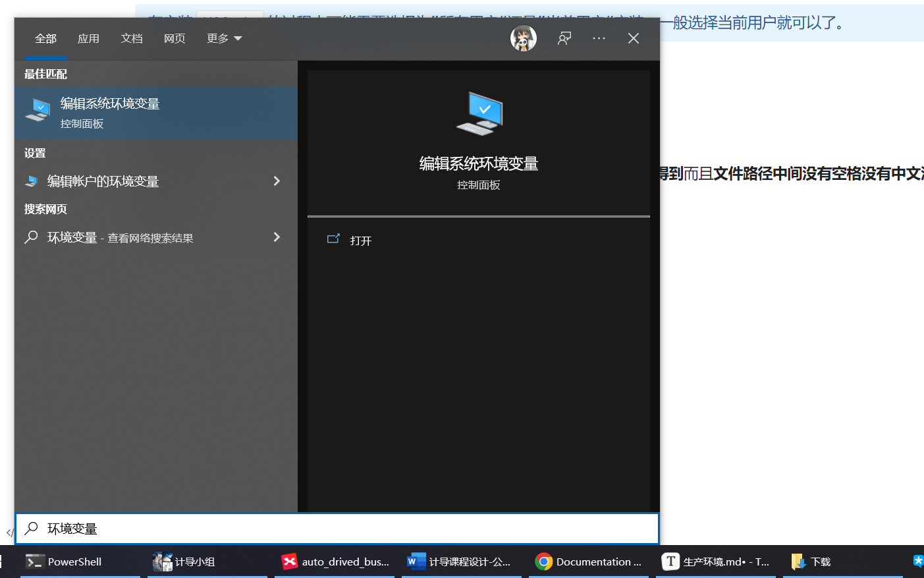Select the 网页 search tab
924x578 pixels.
point(175,39)
